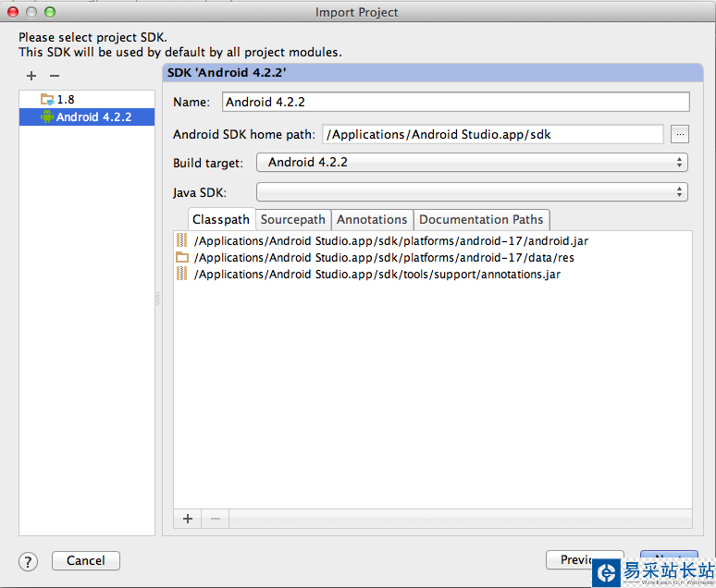This screenshot has width=716, height=588.
Task: Switch to the Annotations tab
Action: [x=372, y=220]
